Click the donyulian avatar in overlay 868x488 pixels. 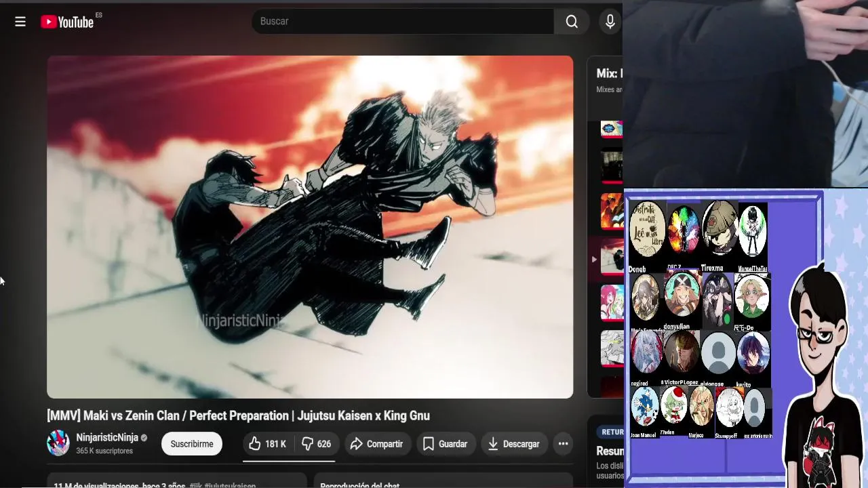point(682,293)
